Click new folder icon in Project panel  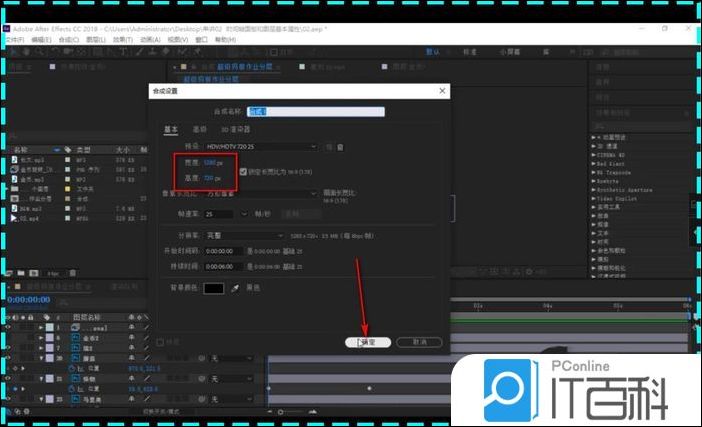(x=21, y=273)
